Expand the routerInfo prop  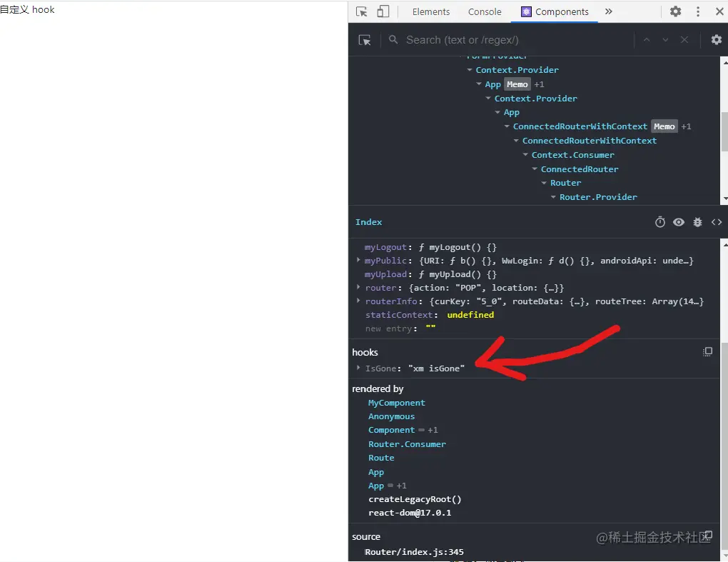point(358,301)
